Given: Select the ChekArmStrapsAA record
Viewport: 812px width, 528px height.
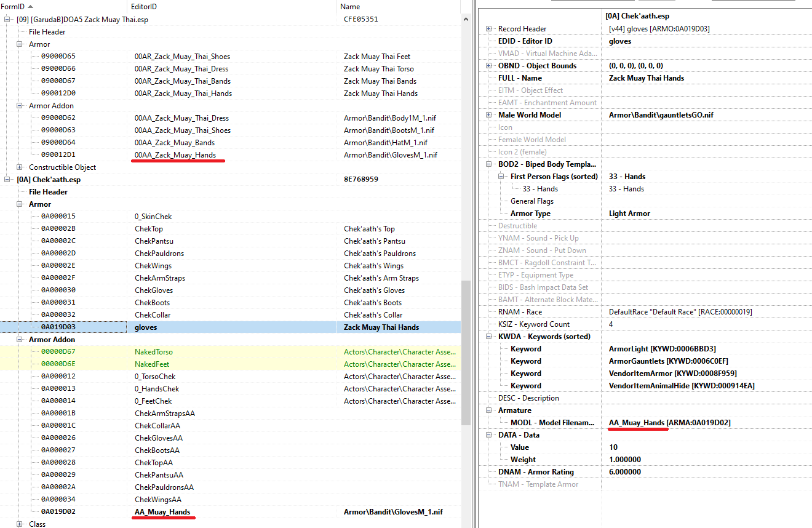Looking at the screenshot, I should point(230,414).
